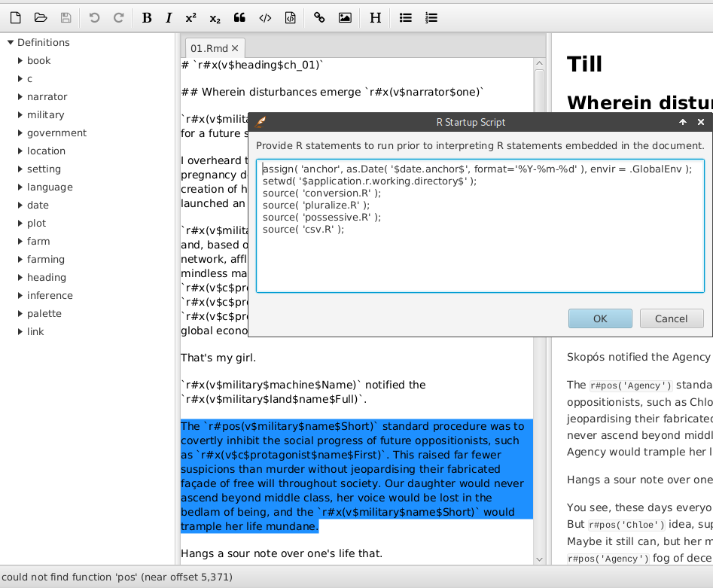Collapse the Definitions tree
713x588 pixels.
(10, 43)
